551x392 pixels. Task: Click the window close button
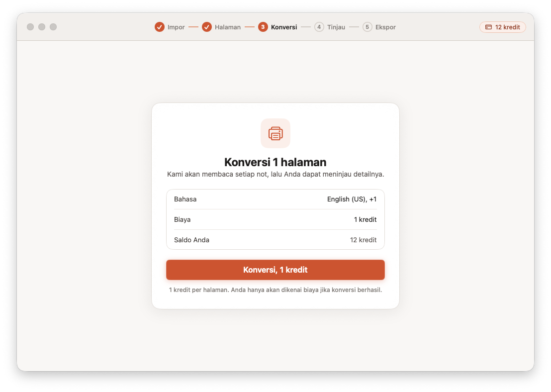coord(30,27)
